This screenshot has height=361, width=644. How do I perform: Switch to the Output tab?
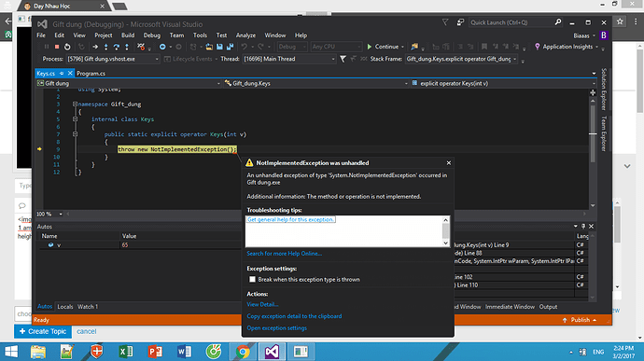coord(548,307)
